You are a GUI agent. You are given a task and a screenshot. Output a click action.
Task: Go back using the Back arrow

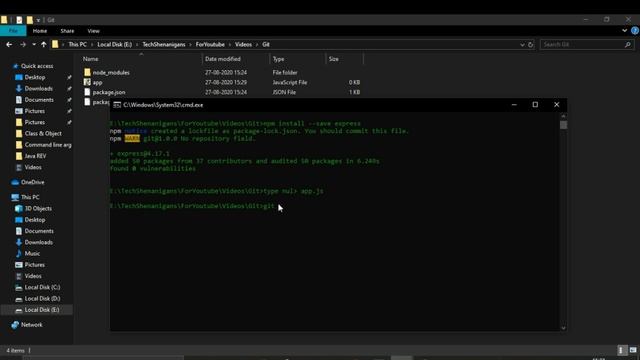[9, 44]
